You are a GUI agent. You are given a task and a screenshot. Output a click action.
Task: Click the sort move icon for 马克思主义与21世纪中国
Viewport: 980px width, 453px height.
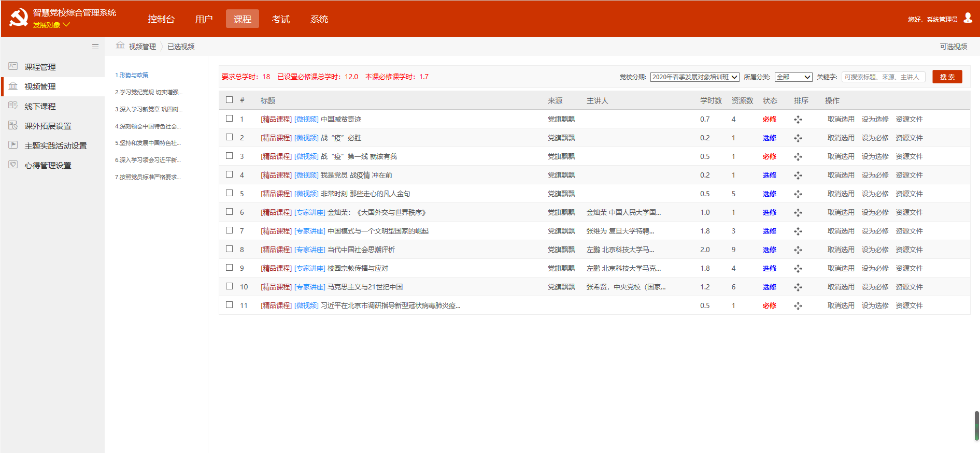(798, 287)
